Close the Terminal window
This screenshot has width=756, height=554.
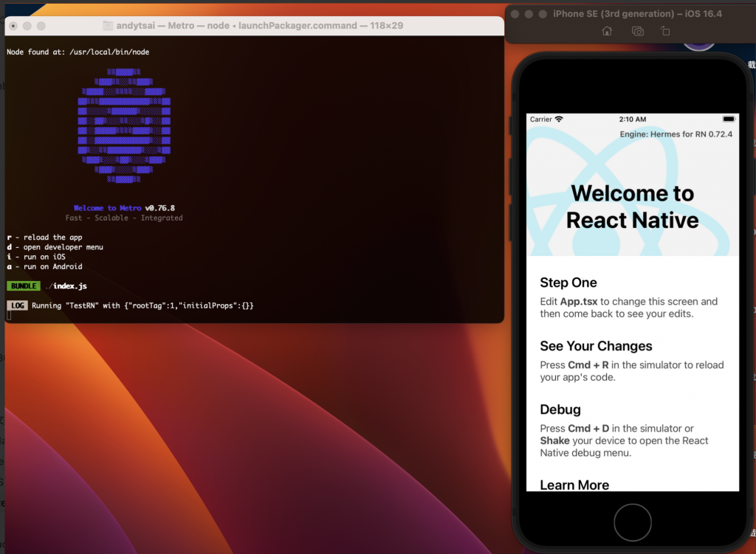pyautogui.click(x=13, y=26)
